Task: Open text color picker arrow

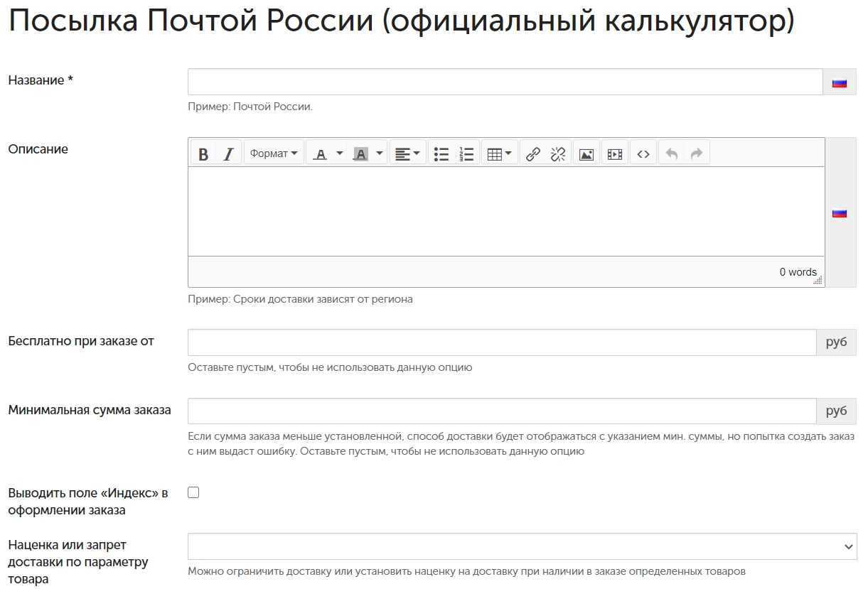Action: [340, 153]
